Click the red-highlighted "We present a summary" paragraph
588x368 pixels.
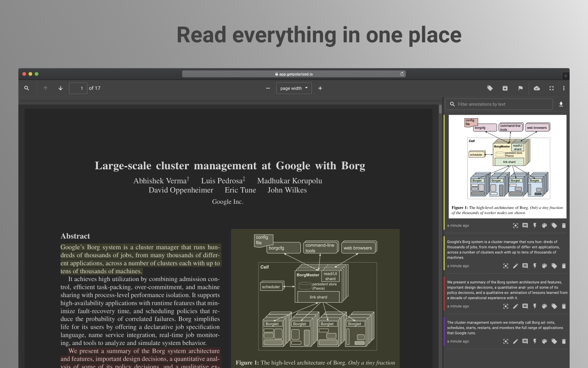click(141, 358)
